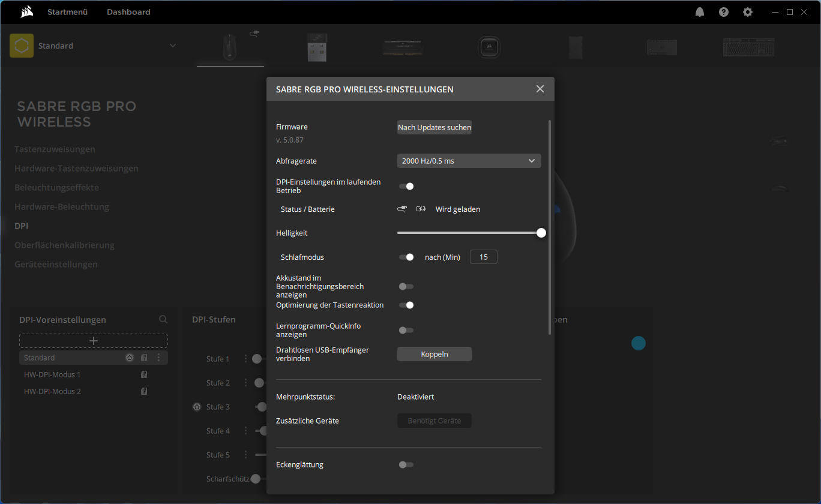Click the home icon on Standard preset
Screen dimensions: 821x504
[x=129, y=358]
